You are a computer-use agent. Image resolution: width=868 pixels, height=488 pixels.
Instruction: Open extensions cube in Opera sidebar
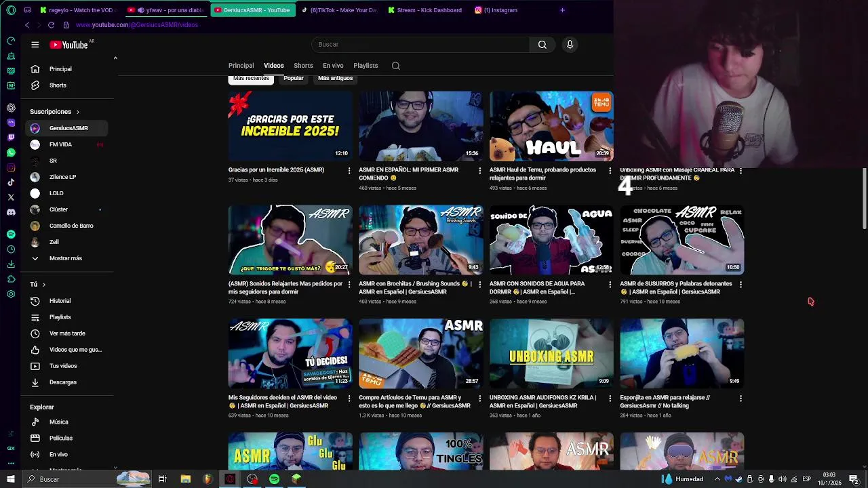click(x=11, y=279)
